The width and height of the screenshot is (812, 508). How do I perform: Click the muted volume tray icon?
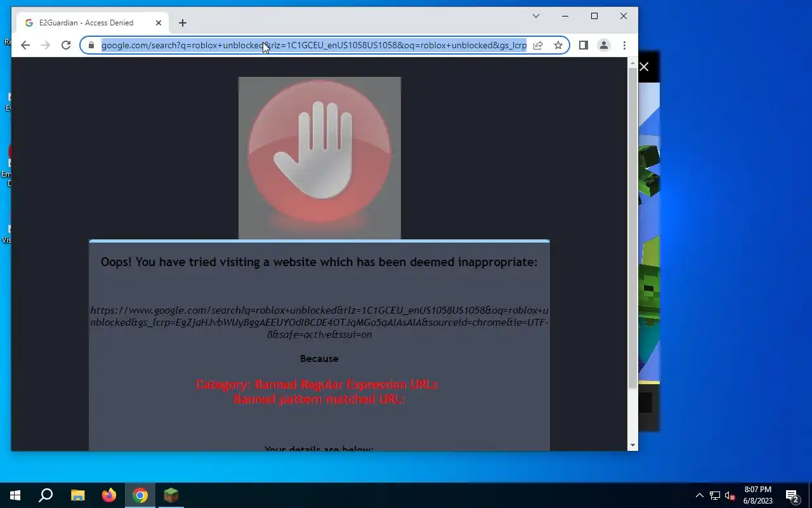[730, 495]
